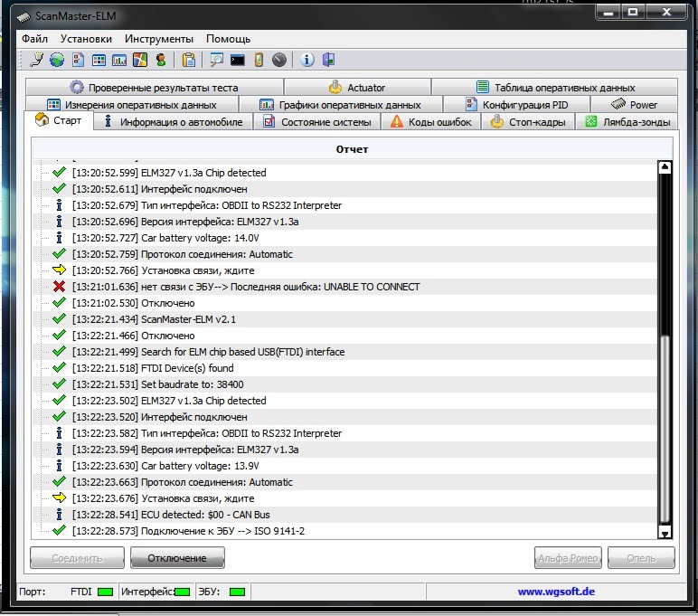The width and height of the screenshot is (698, 616).
Task: Select row 'Set baudrate to: 38400'
Action: (344, 384)
